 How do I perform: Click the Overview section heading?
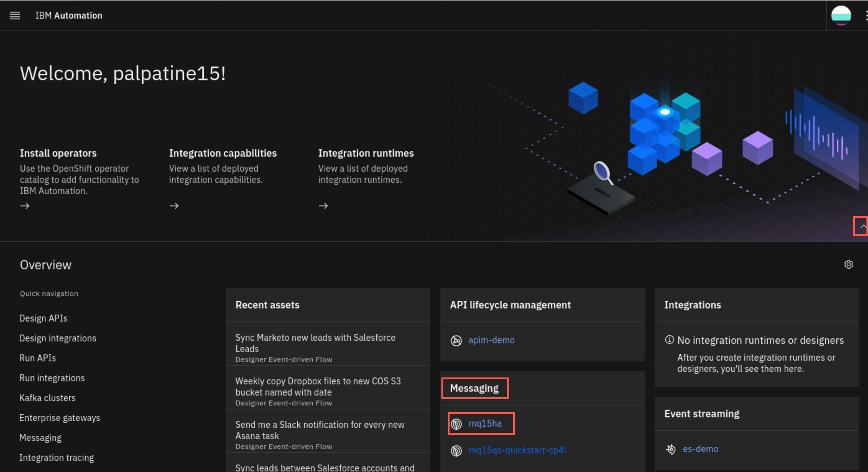click(x=45, y=265)
